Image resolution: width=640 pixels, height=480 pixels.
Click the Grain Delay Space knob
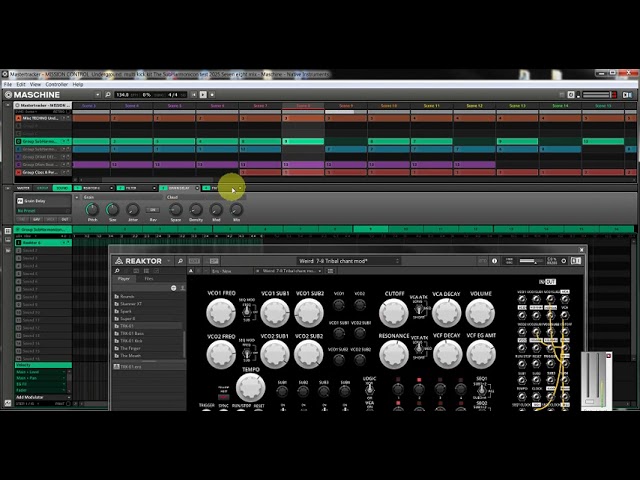point(176,210)
